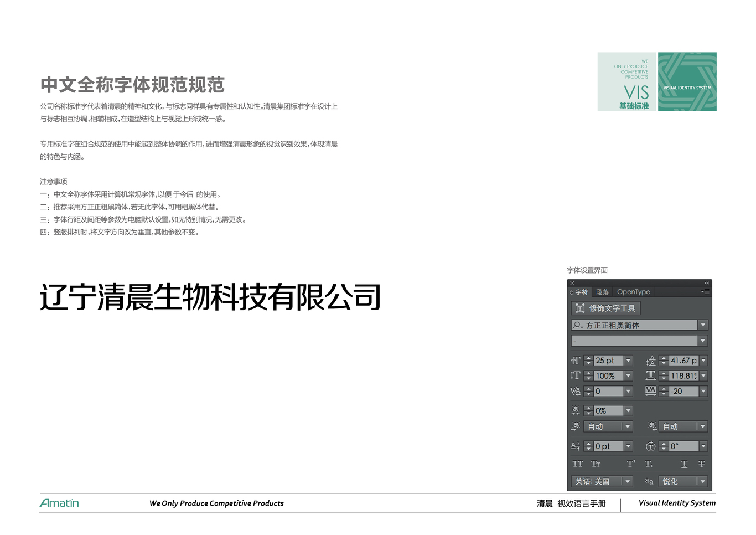Viewport: 756px width, 535px height.
Task: Click heading 中文全称字体规范规范
Action: [132, 85]
